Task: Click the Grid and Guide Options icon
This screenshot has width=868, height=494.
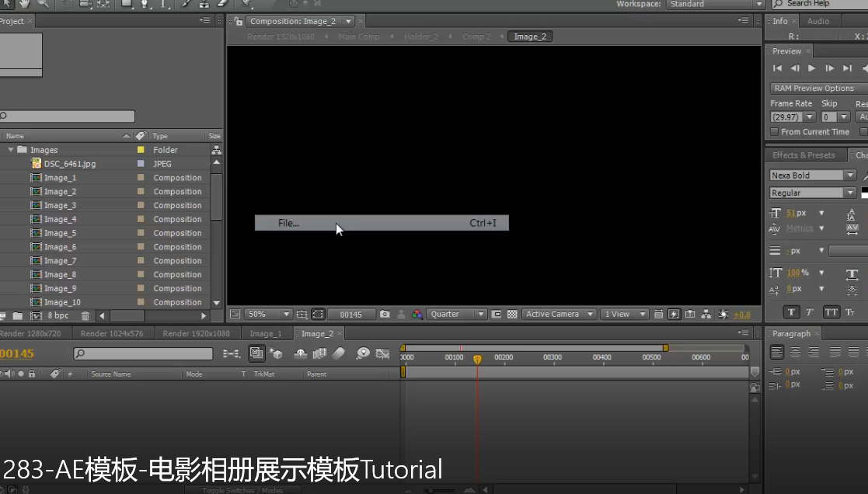Action: click(302, 315)
